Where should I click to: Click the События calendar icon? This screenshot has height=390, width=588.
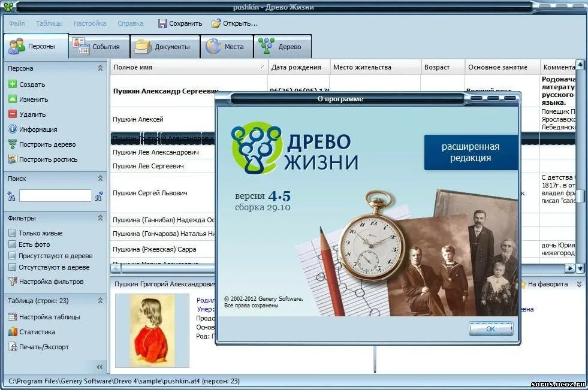tap(81, 47)
